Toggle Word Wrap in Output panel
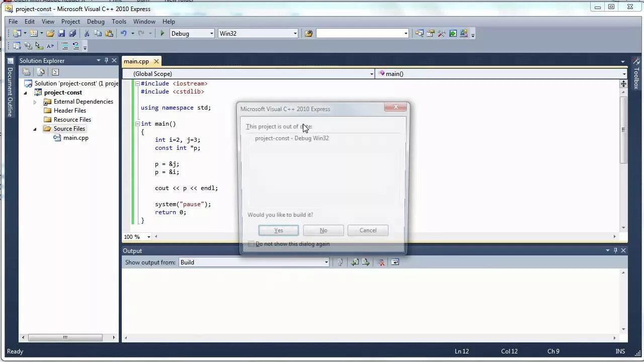 395,262
